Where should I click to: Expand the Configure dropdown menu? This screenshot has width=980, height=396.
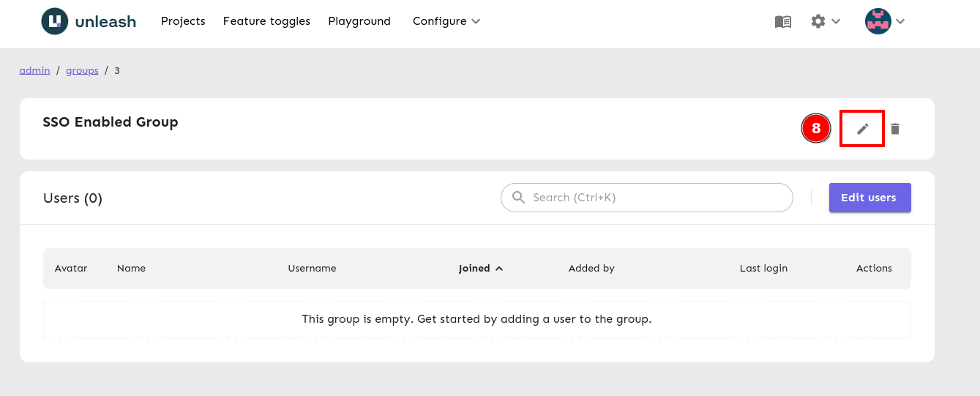coord(446,21)
